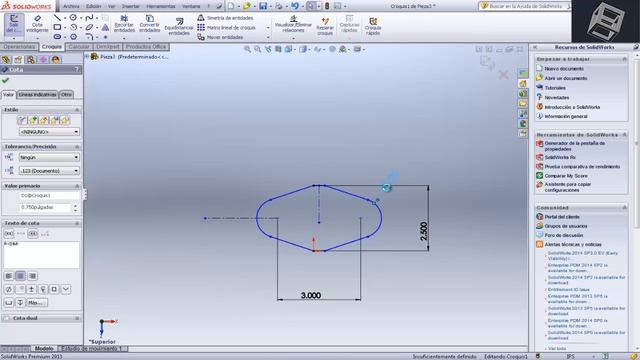The image size is (640, 360).
Task: Open tolerance type Ningún dropdown
Action: 49,157
